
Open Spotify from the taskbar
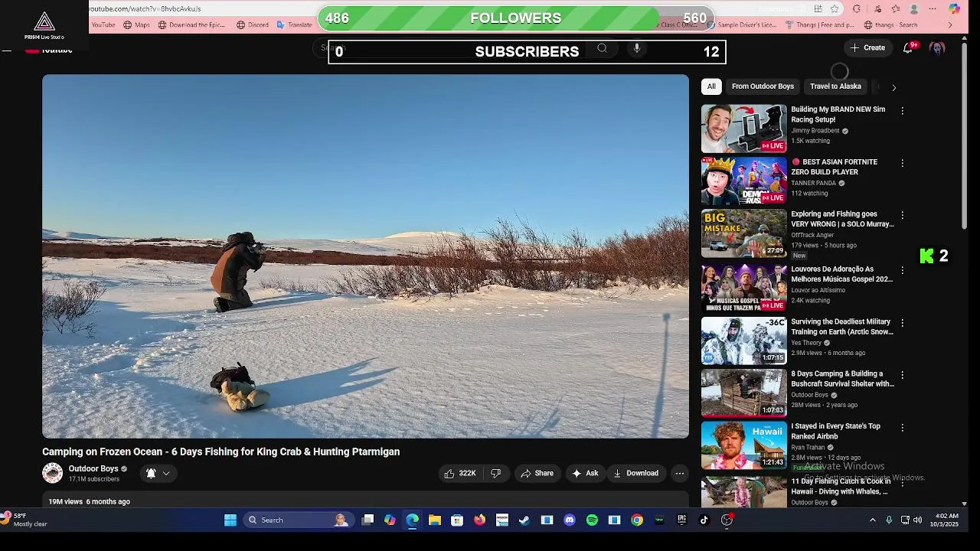pyautogui.click(x=592, y=520)
